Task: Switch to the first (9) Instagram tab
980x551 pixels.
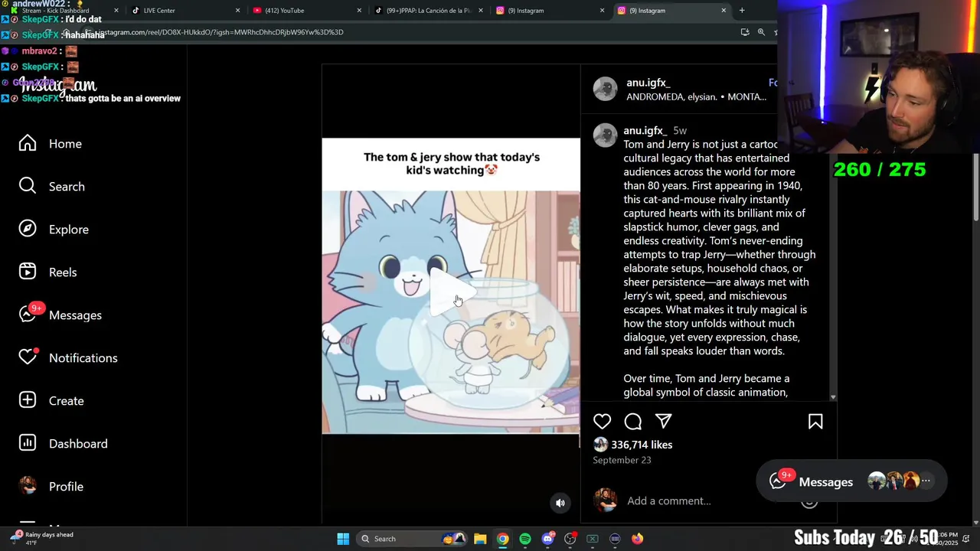Action: pyautogui.click(x=550, y=11)
